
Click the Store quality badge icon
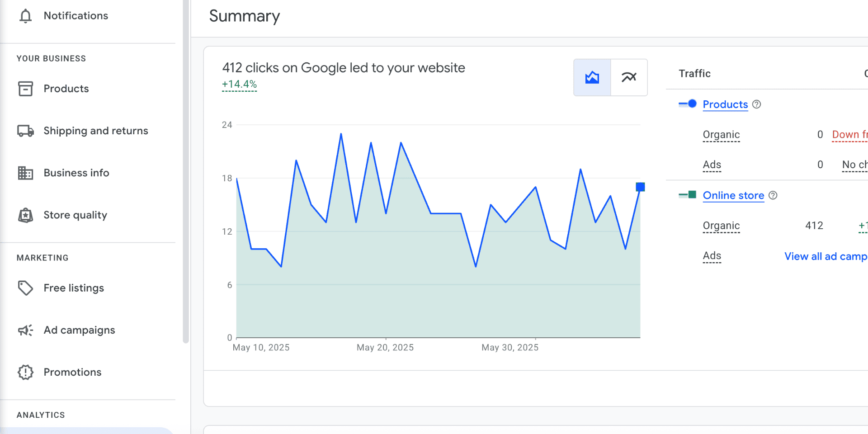click(x=26, y=215)
